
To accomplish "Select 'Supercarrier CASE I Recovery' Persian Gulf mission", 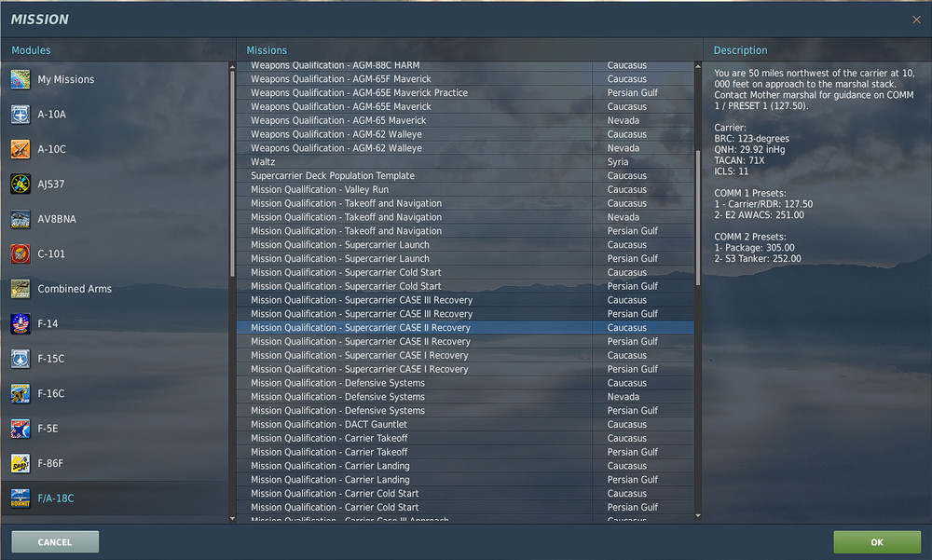I will (465, 369).
